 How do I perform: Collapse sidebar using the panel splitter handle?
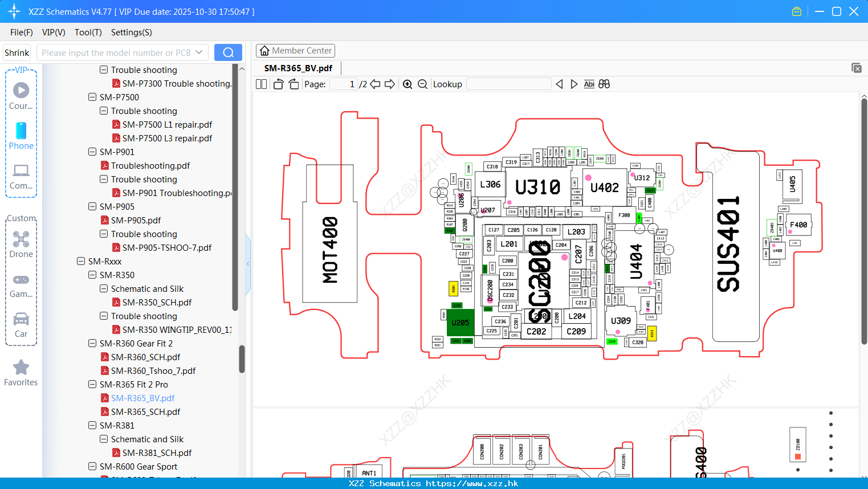click(248, 264)
